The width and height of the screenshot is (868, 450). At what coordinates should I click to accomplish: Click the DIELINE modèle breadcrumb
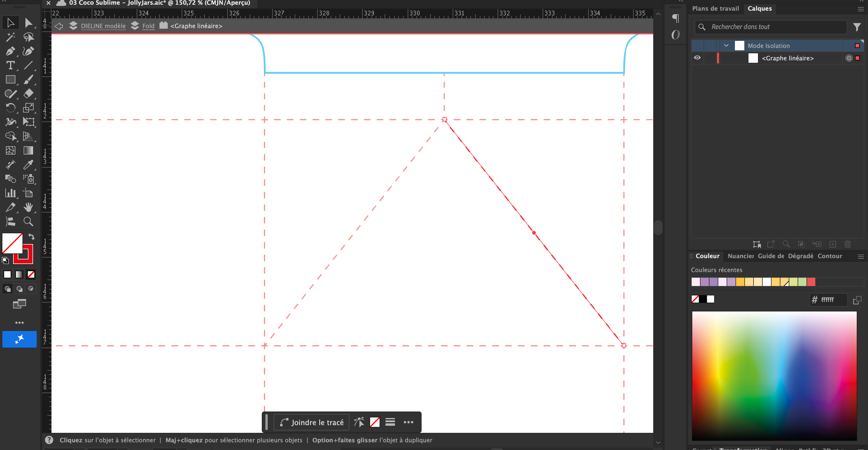coord(103,26)
